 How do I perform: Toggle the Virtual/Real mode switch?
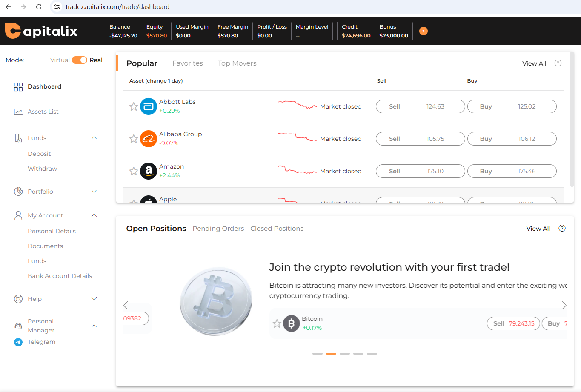click(x=80, y=60)
